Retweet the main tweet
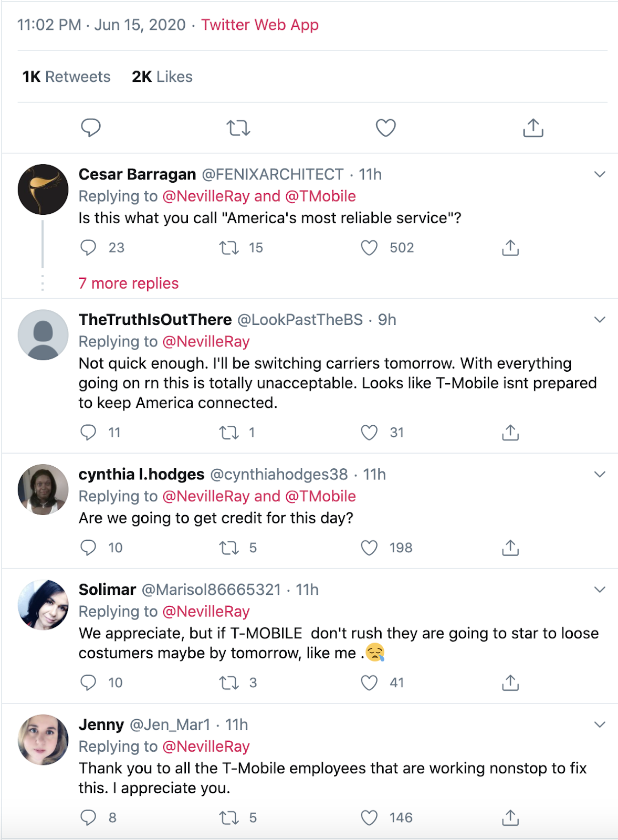The width and height of the screenshot is (618, 840). (238, 128)
